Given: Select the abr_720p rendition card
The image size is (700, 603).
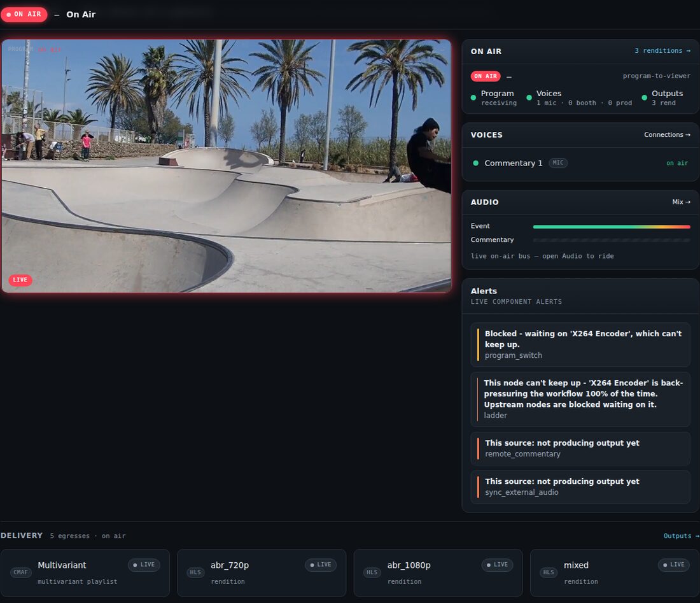Looking at the screenshot, I should [262, 572].
